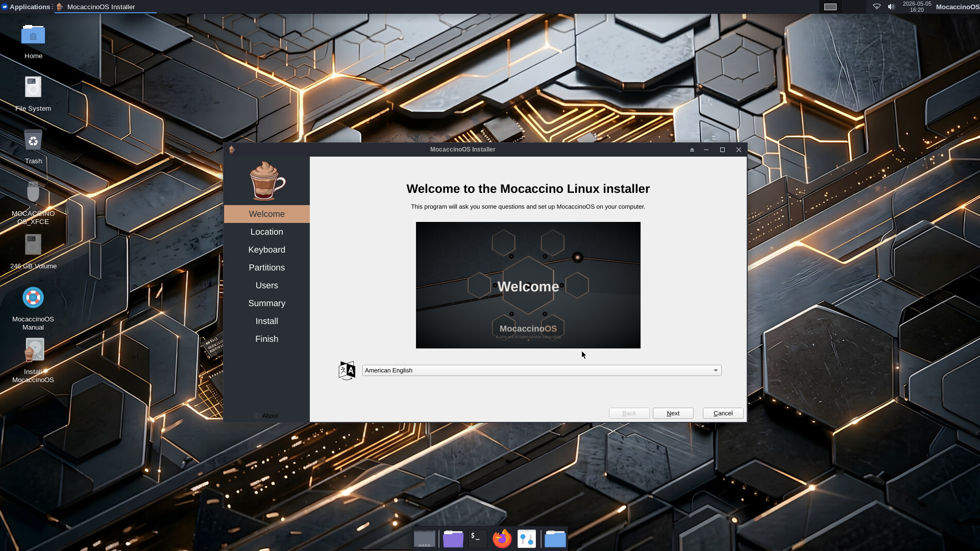Click the Cancel button
The width and height of the screenshot is (980, 551).
[x=723, y=413]
